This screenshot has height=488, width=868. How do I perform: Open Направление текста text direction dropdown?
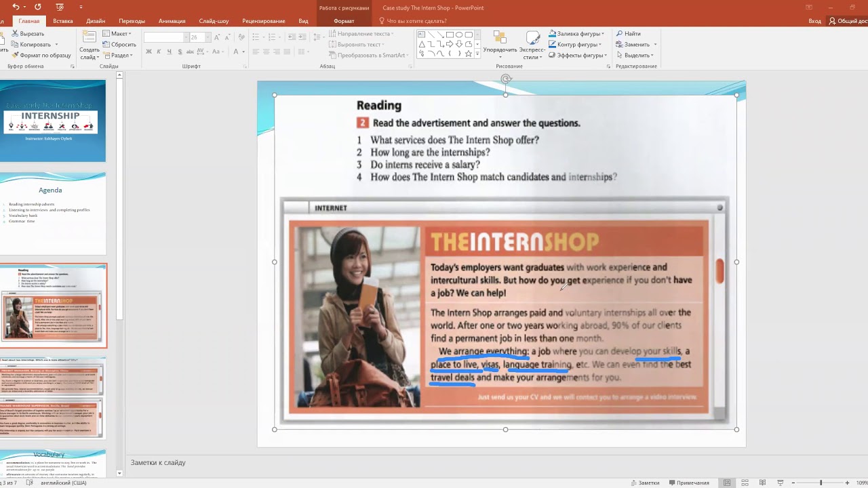(x=361, y=33)
